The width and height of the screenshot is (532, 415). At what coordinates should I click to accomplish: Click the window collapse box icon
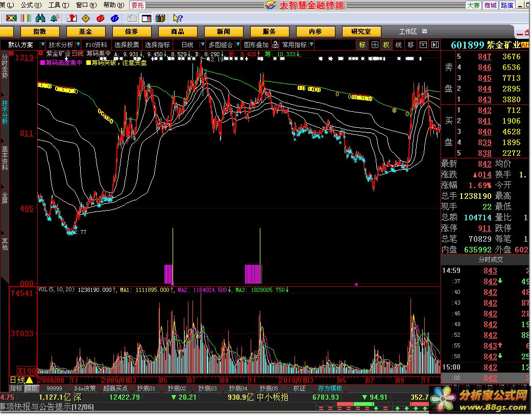[x=423, y=44]
